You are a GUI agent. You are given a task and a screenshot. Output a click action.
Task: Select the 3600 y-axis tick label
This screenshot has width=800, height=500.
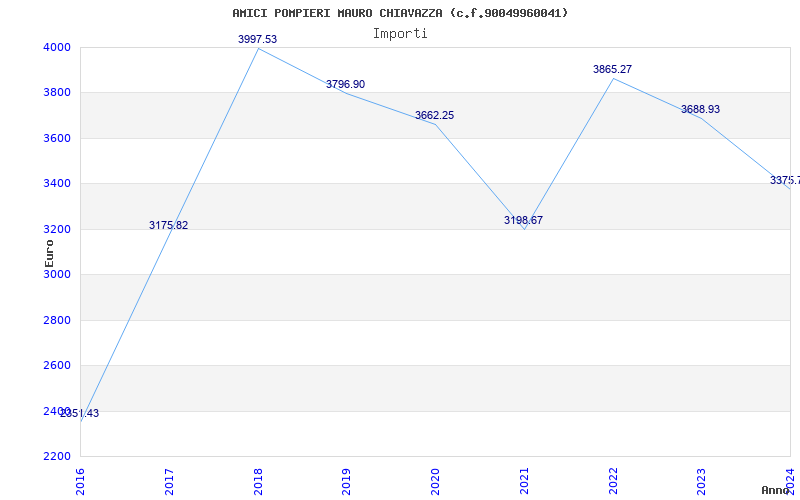57,138
